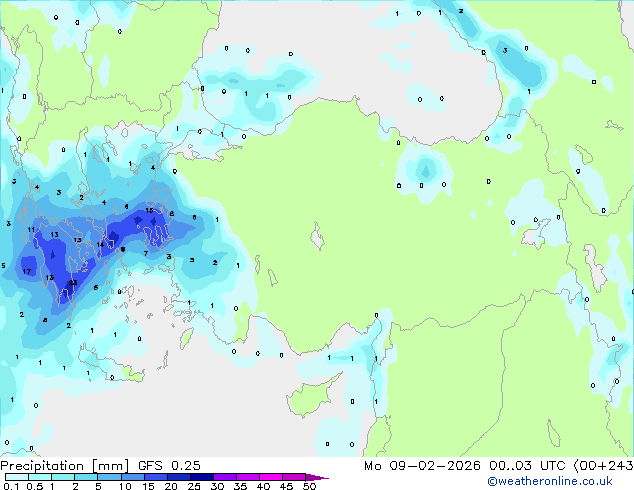The image size is (634, 490).
Task: Select the 10–15 mm legend color swatch
Action: (132, 477)
